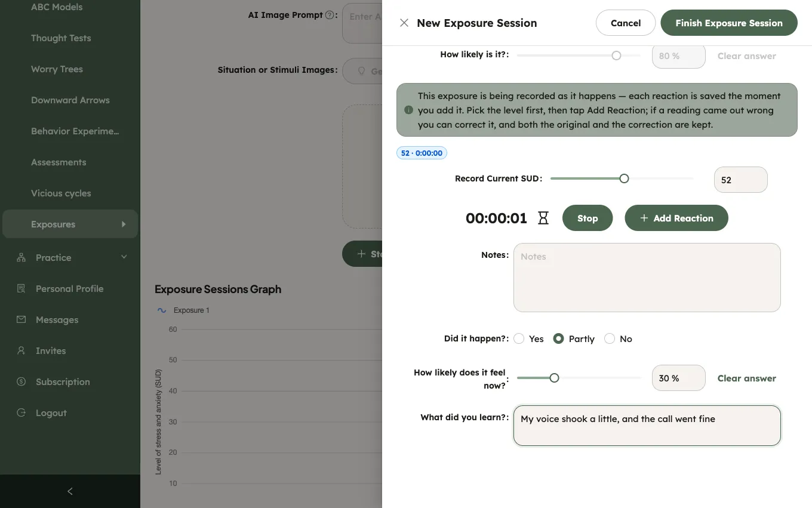The height and width of the screenshot is (508, 812).
Task: Click the Practice sidebar icon
Action: pos(21,257)
